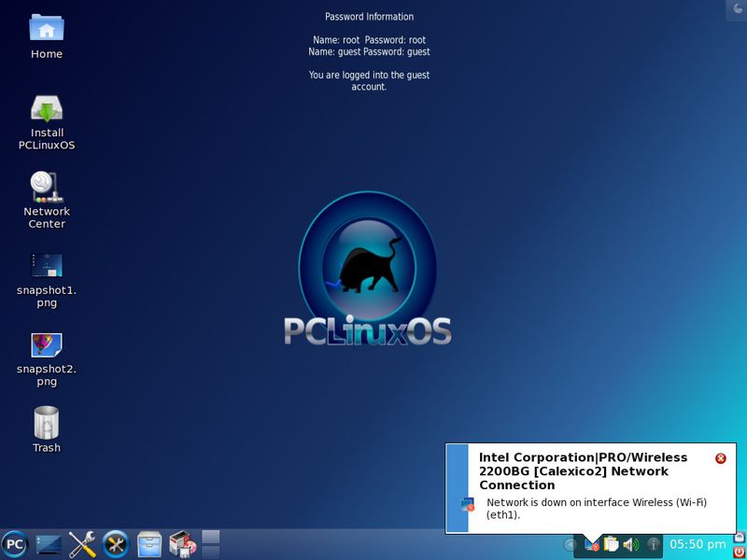
Task: Click the lock screen icon beside clock
Action: coord(740,537)
